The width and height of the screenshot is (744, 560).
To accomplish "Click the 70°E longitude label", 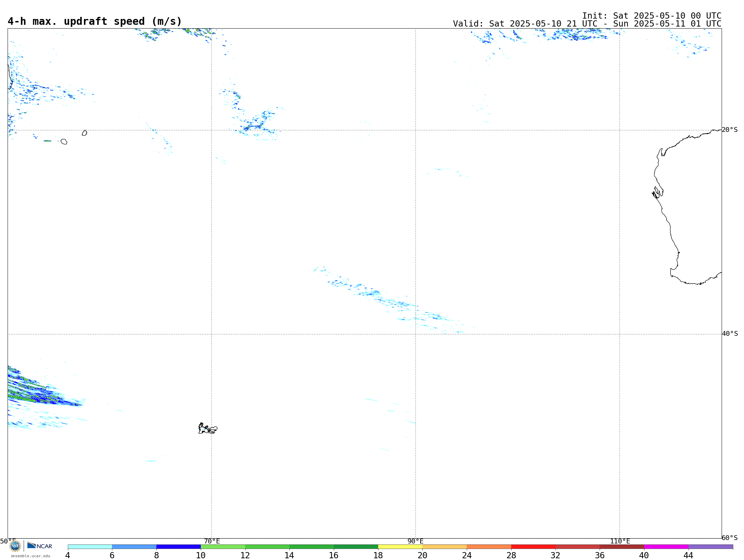I will coord(212,541).
